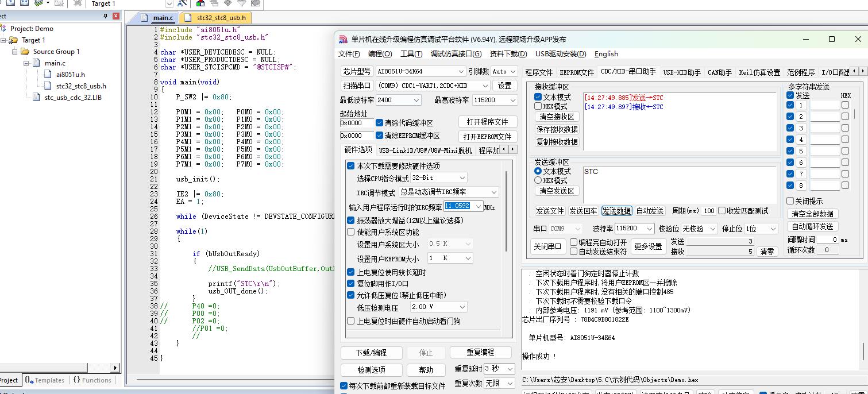868x394 pixels.
Task: Pin the Project panel using pushpin icon
Action: point(105,16)
